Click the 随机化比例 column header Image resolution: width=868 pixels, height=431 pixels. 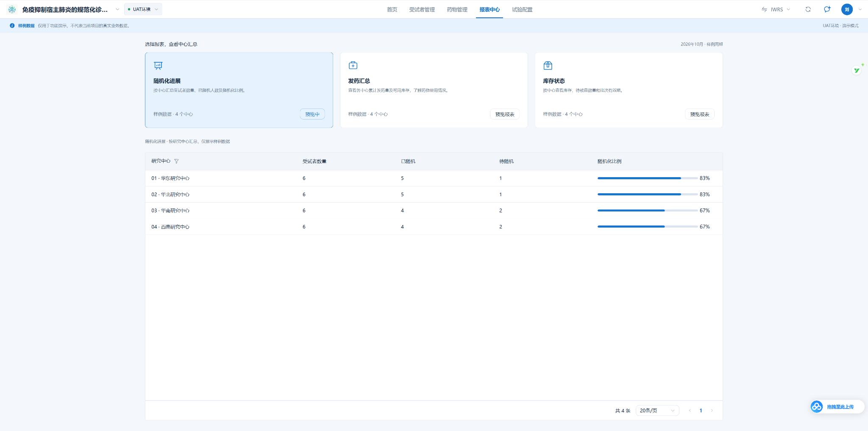click(609, 161)
